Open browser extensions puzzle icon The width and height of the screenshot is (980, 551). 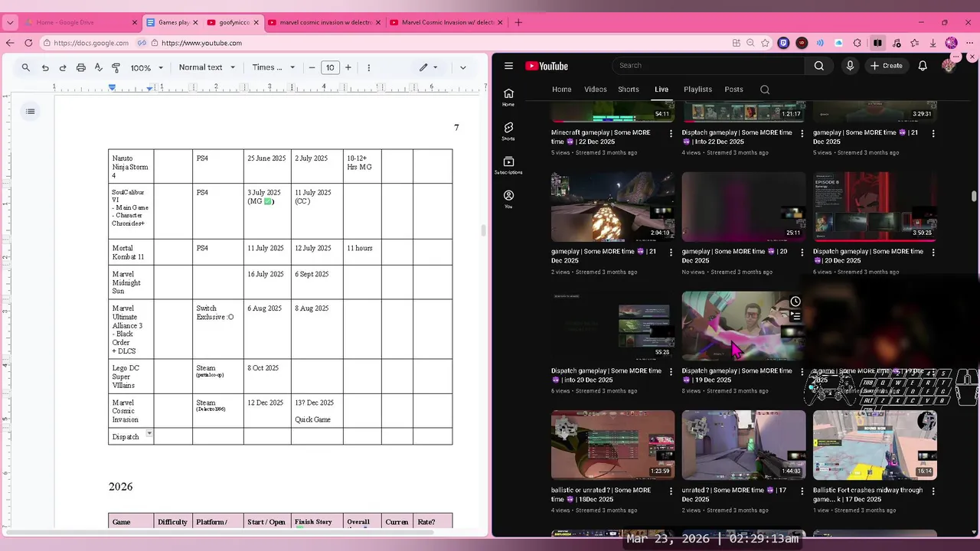click(857, 43)
